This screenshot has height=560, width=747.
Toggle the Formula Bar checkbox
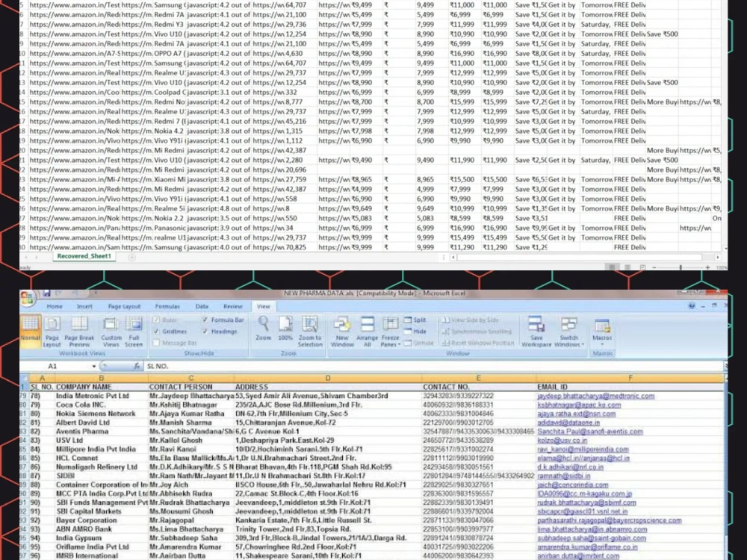tap(205, 320)
